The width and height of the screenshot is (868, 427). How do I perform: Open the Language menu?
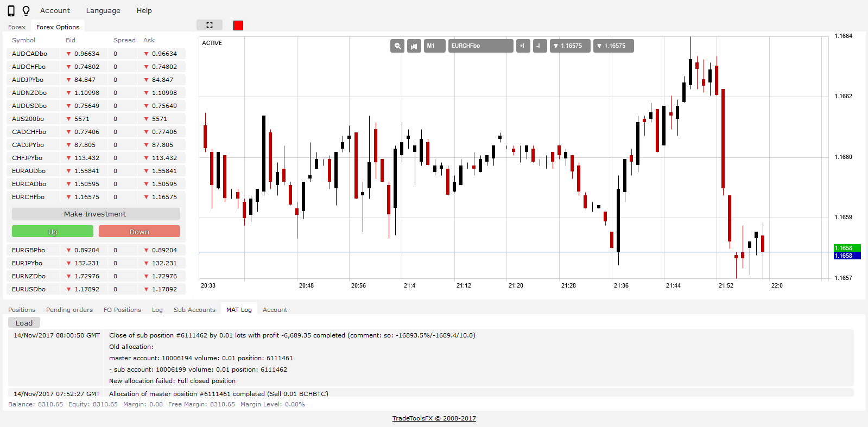(x=103, y=11)
